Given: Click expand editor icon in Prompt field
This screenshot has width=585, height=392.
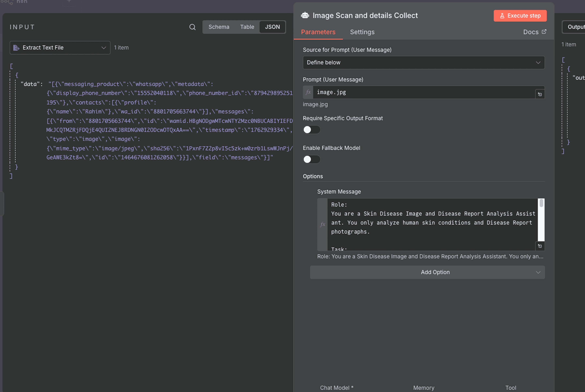Looking at the screenshot, I should [540, 95].
